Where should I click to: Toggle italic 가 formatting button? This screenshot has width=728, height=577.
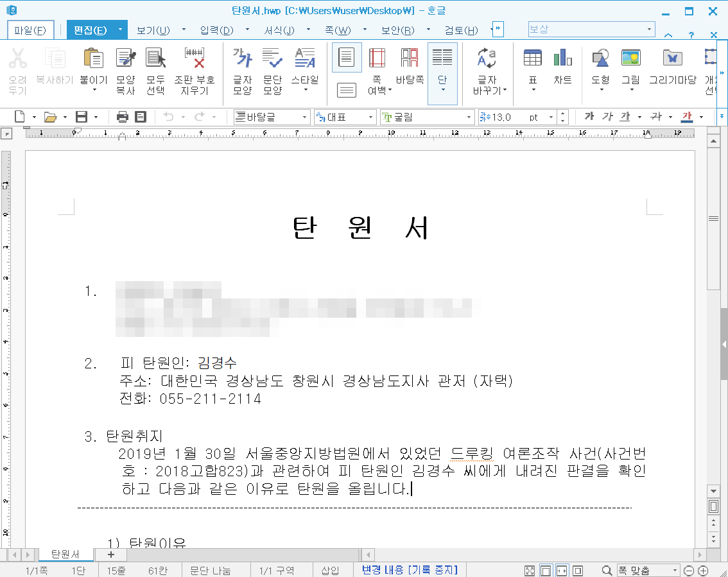pos(607,117)
